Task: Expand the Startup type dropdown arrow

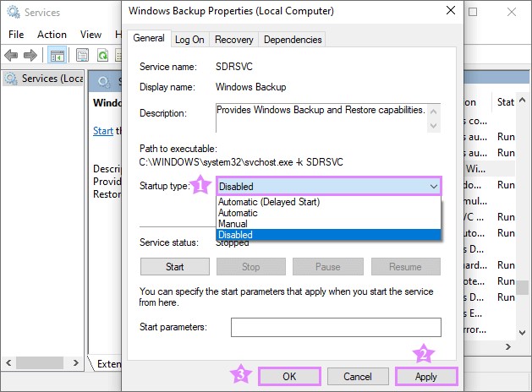Action: (433, 187)
